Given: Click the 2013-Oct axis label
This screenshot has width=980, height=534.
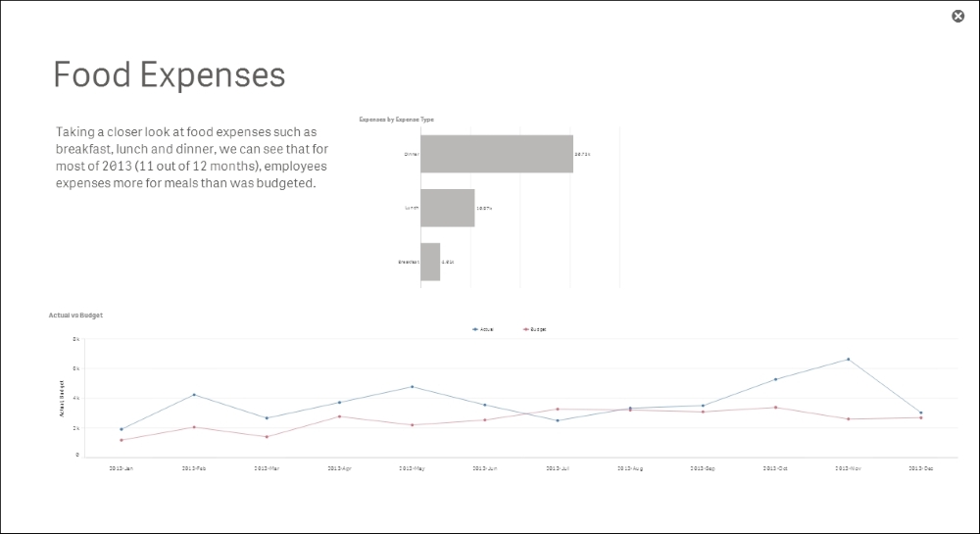Looking at the screenshot, I should point(775,467).
